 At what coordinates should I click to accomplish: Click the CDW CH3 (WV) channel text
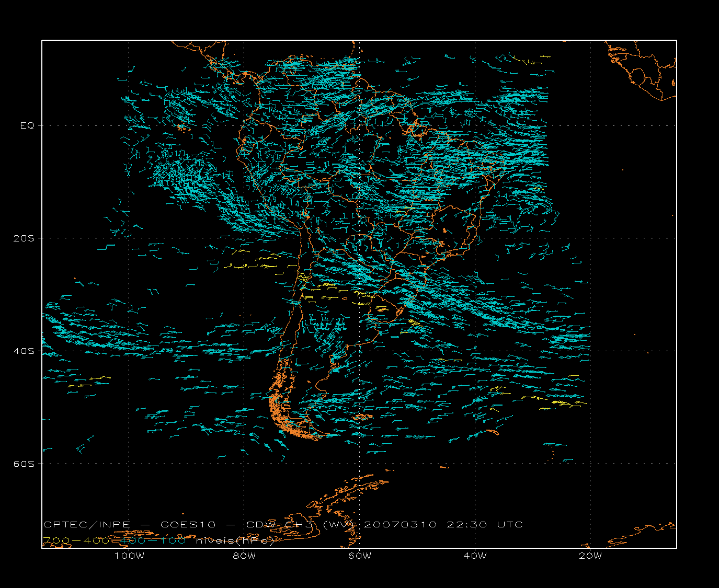point(301,525)
